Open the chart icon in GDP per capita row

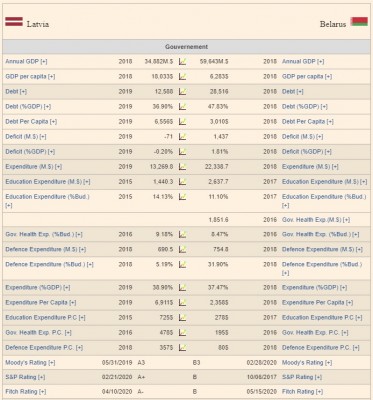[x=183, y=77]
